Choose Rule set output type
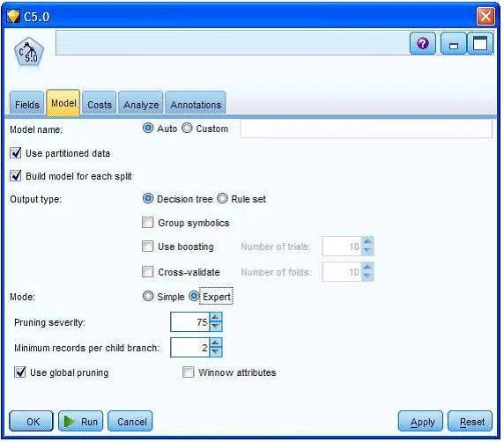 222,198
